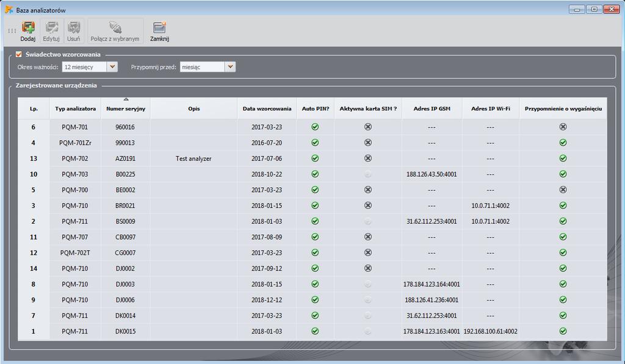
Task: Select calibration date 2016-07-20
Action: 267,143
